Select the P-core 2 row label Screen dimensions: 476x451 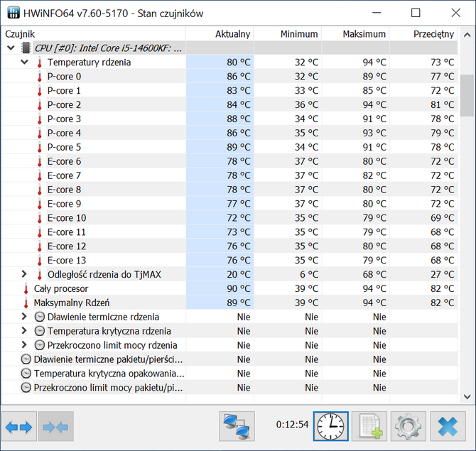tap(64, 104)
